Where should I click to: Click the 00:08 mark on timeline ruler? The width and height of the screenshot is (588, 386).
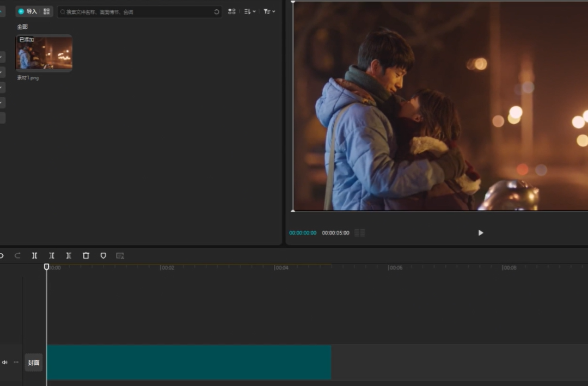pyautogui.click(x=509, y=268)
